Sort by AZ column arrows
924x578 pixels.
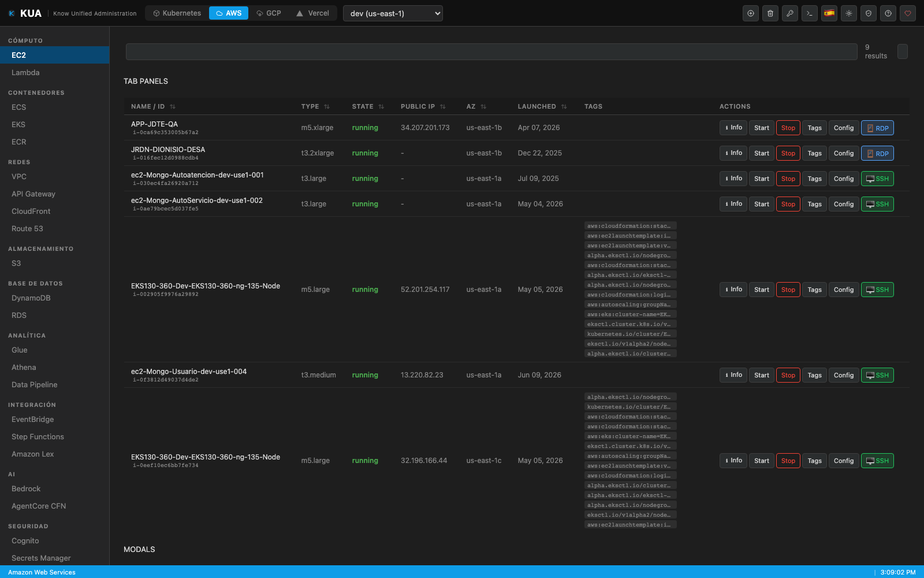(x=483, y=107)
